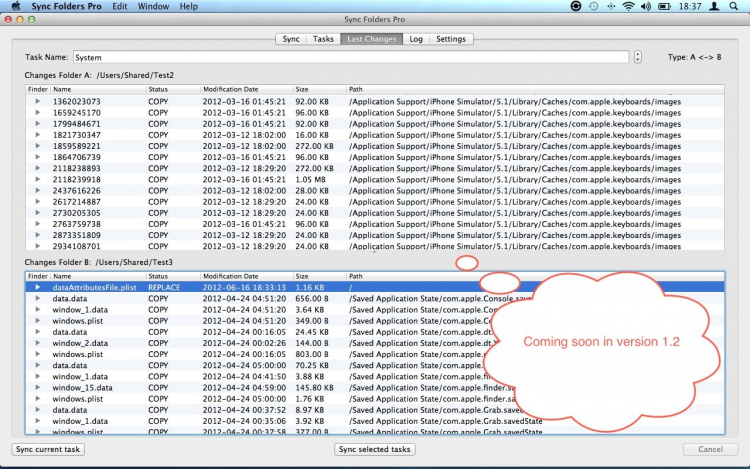Screen dimensions: 750x469
Task: Sort Folder B by Modification Date header
Action: tap(246, 276)
